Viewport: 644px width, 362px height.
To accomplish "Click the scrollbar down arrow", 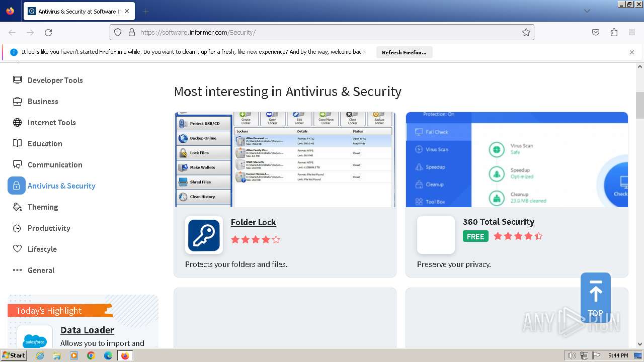I will pos(640,344).
